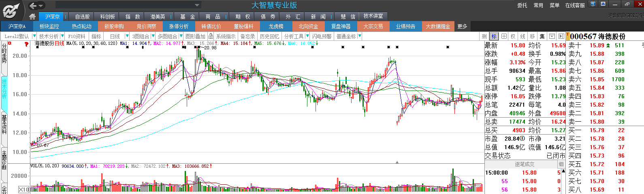644x194 pixels.
Task: Expand 技术分析 dropdown arrow
Action: (62, 36)
